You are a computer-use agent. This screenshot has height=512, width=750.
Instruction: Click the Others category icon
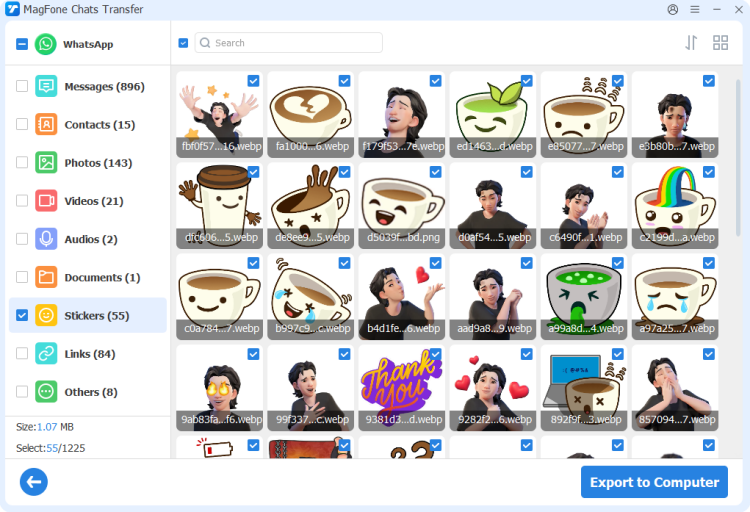coord(46,392)
